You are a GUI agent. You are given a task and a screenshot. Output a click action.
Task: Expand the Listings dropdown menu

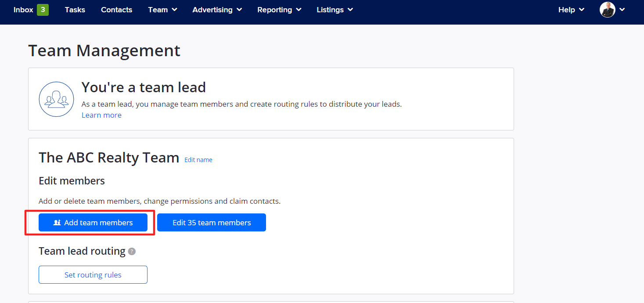pyautogui.click(x=335, y=10)
